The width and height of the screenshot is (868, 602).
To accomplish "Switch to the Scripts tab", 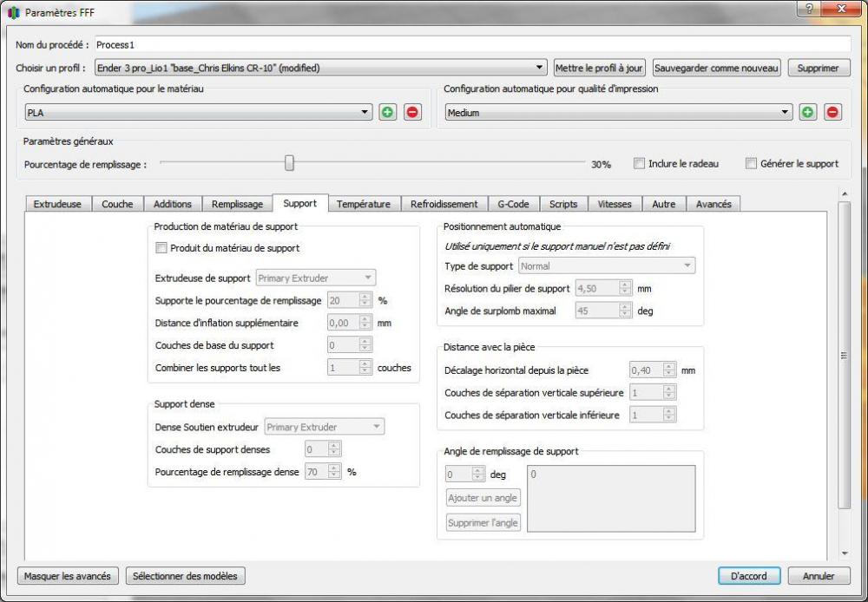I will click(x=563, y=204).
